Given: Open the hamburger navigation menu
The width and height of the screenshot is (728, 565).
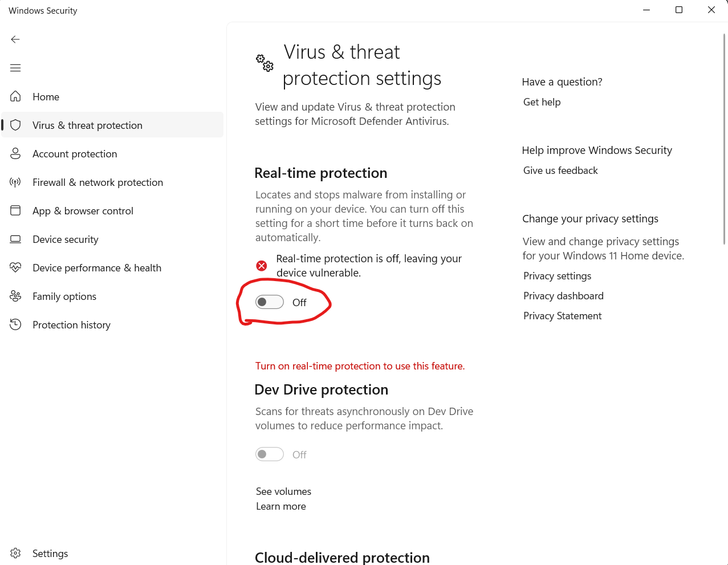Looking at the screenshot, I should [x=15, y=68].
